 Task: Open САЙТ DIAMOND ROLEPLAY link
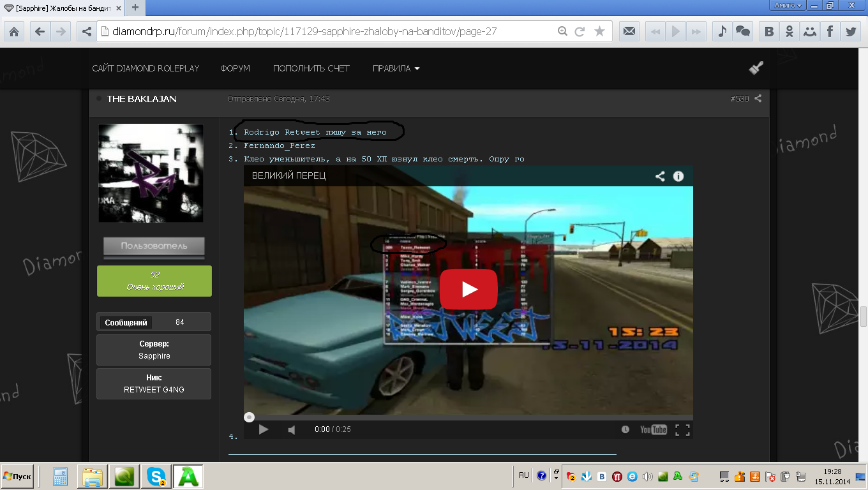tap(146, 68)
